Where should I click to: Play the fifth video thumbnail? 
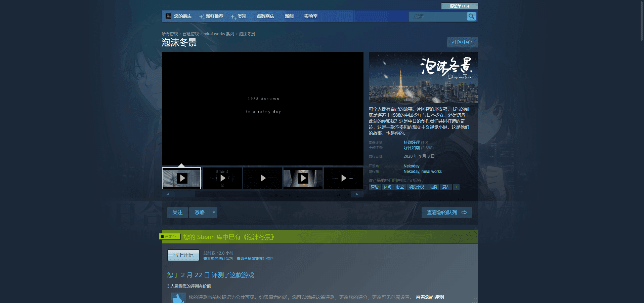(x=343, y=178)
